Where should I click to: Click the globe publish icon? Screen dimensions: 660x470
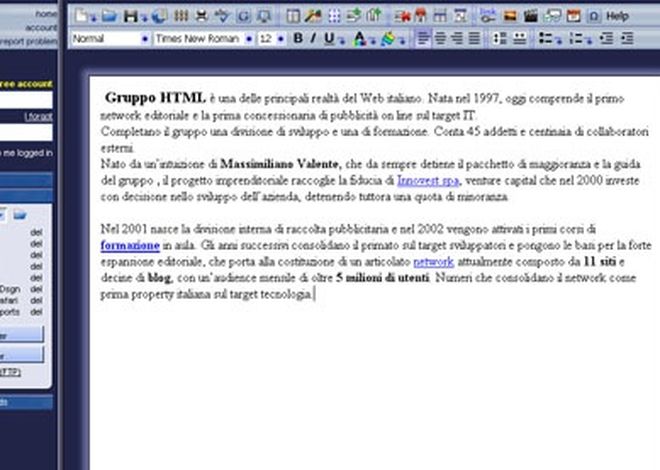click(x=160, y=16)
